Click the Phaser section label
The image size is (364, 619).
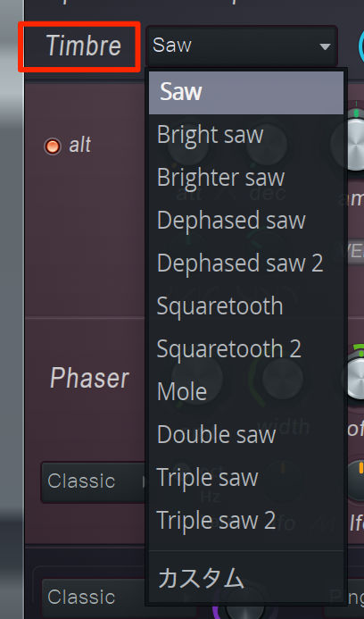[89, 378]
